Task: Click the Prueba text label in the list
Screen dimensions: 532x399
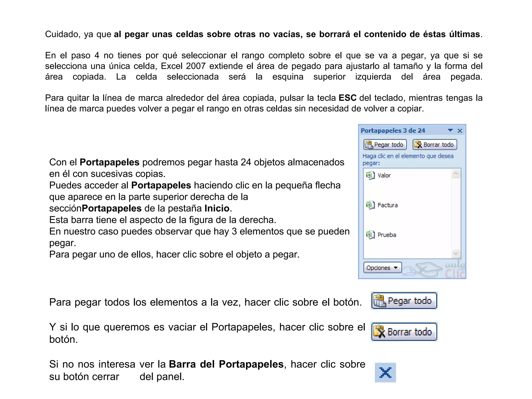Action: pos(387,235)
